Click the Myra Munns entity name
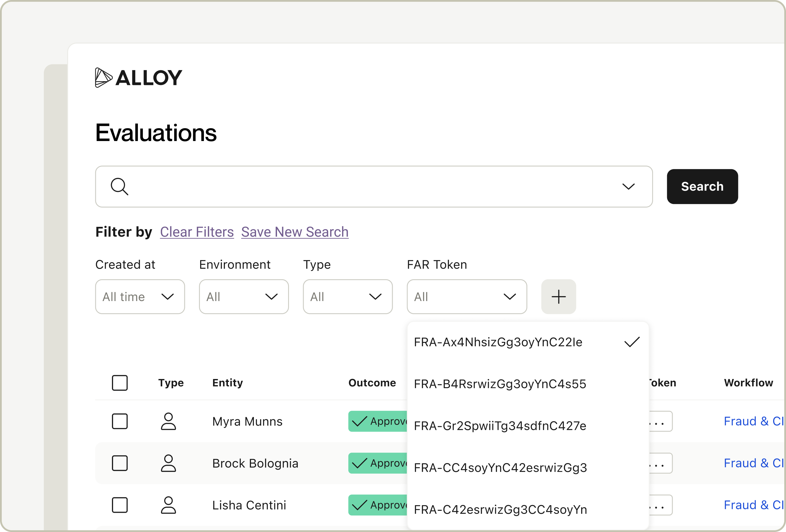This screenshot has width=786, height=532. [247, 421]
